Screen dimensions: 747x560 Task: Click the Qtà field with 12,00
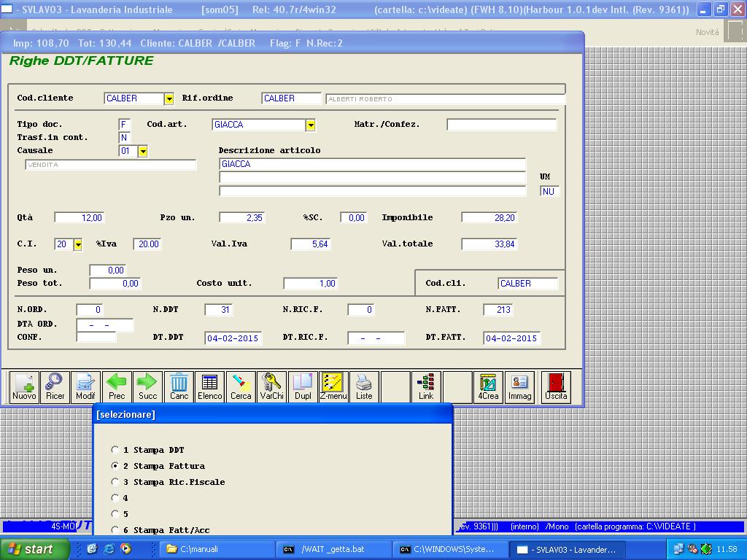click(79, 217)
